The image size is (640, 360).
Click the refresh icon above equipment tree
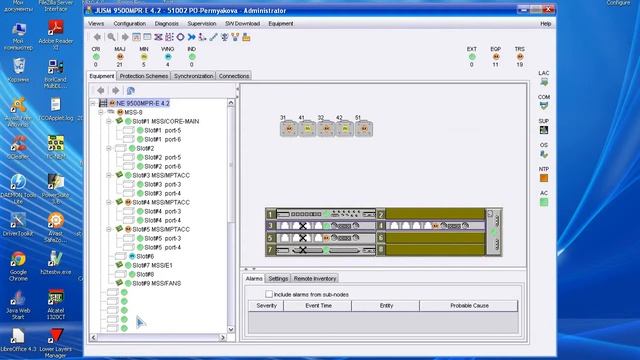(x=131, y=91)
